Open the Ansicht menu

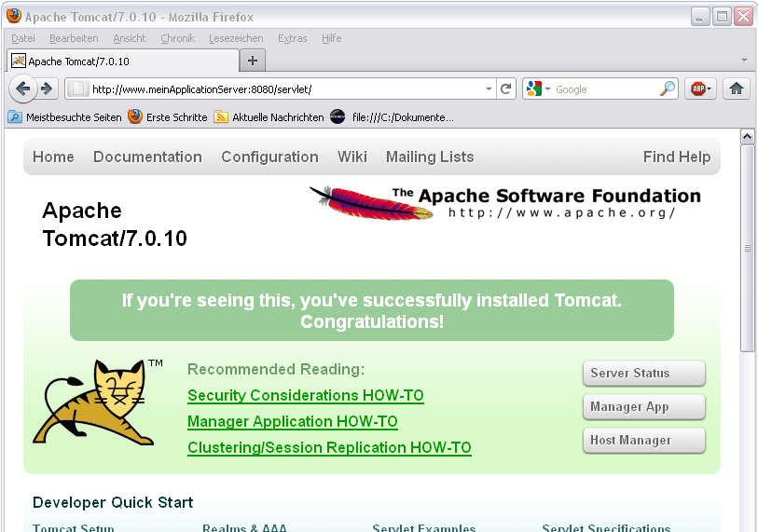point(129,38)
